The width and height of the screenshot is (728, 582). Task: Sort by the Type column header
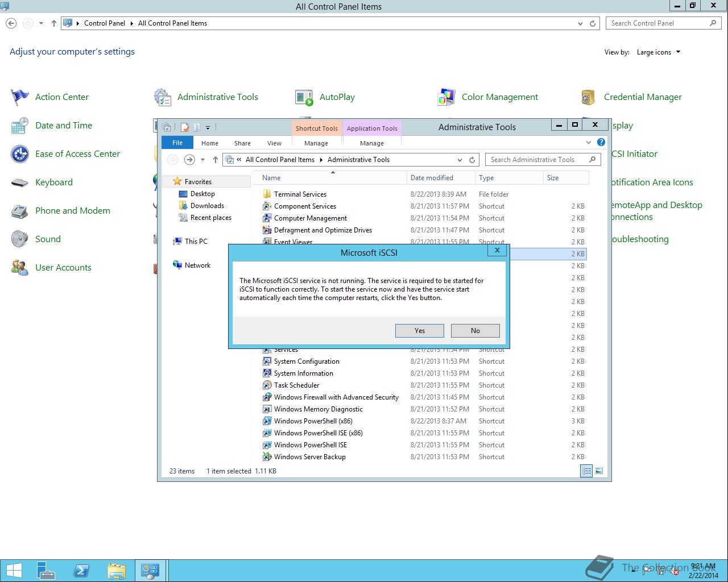509,178
